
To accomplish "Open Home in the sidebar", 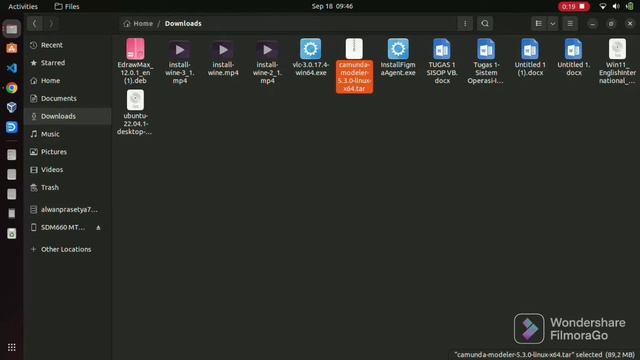I will pyautogui.click(x=67, y=81).
